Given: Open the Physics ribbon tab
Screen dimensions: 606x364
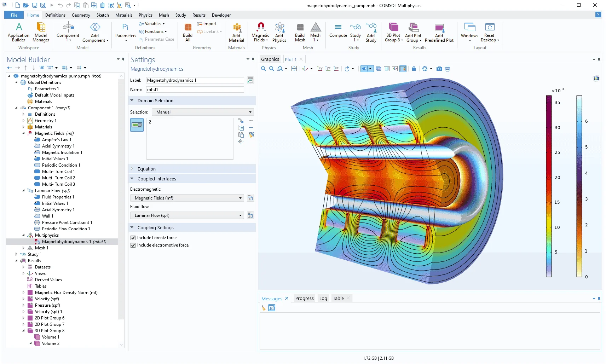Looking at the screenshot, I should click(145, 15).
